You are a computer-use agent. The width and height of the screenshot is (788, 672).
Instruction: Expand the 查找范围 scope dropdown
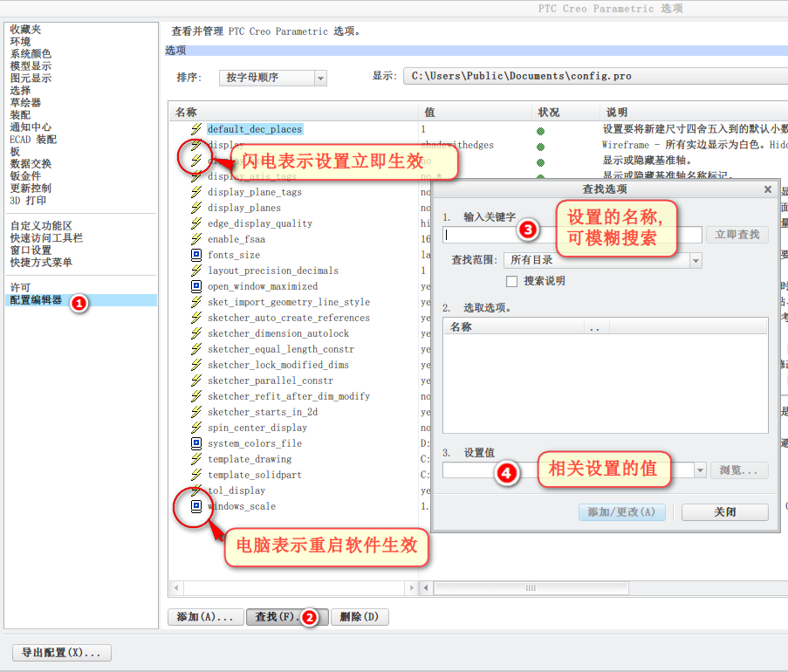(602, 260)
